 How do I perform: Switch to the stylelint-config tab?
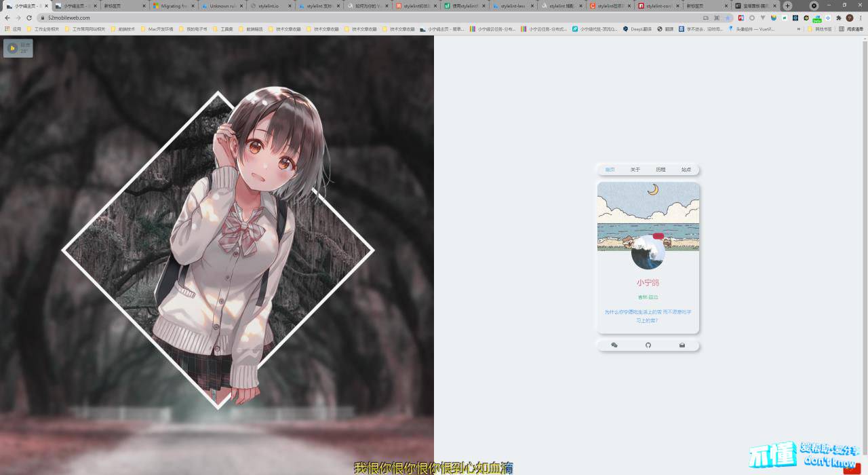tap(658, 5)
